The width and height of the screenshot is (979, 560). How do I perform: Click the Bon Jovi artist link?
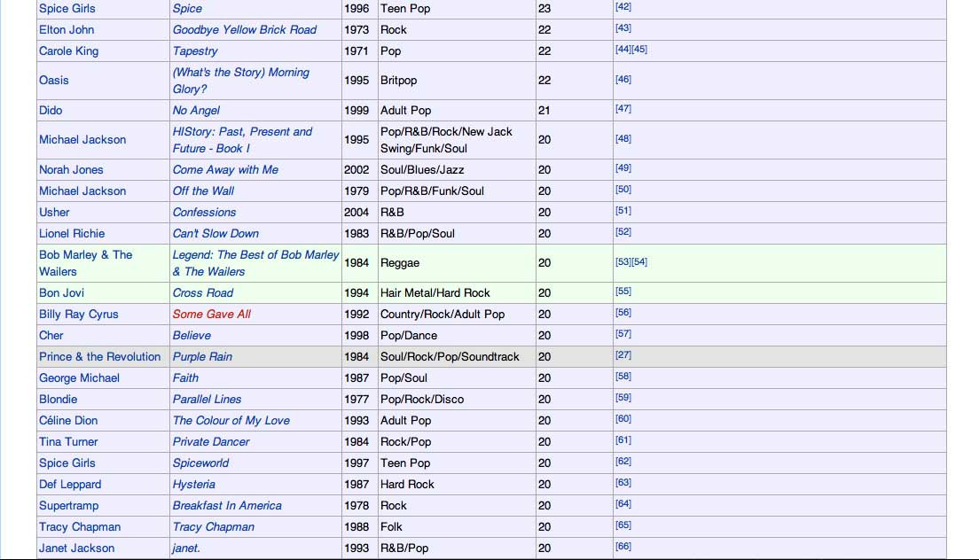(x=61, y=293)
